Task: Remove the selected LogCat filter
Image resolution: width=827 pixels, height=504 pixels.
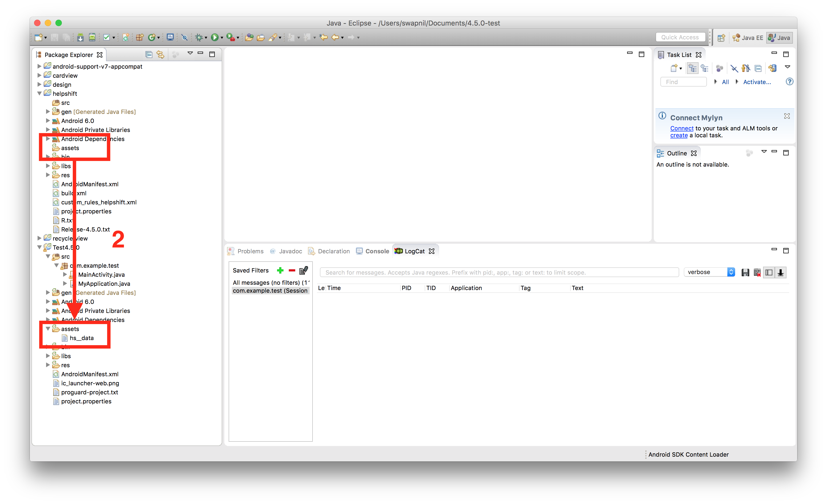Action: pyautogui.click(x=292, y=270)
